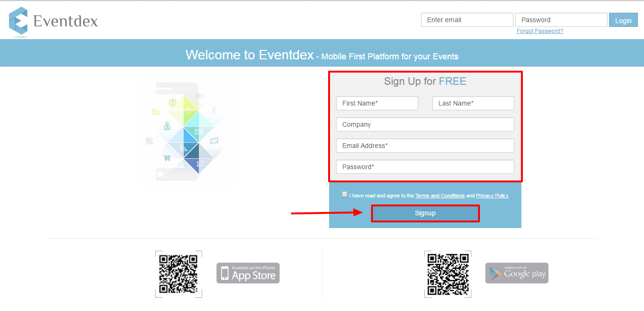Focus the signup Password field
Image resolution: width=644 pixels, height=311 pixels.
[x=425, y=167]
